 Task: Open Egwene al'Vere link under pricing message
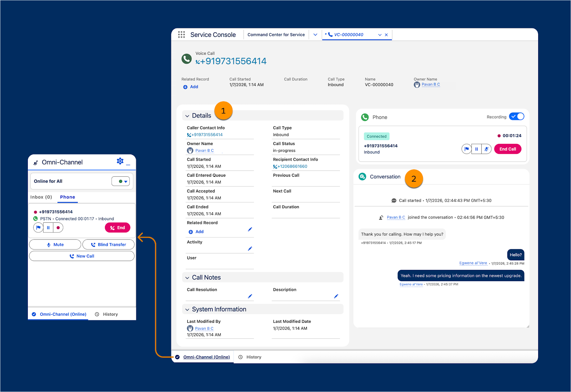pos(411,285)
